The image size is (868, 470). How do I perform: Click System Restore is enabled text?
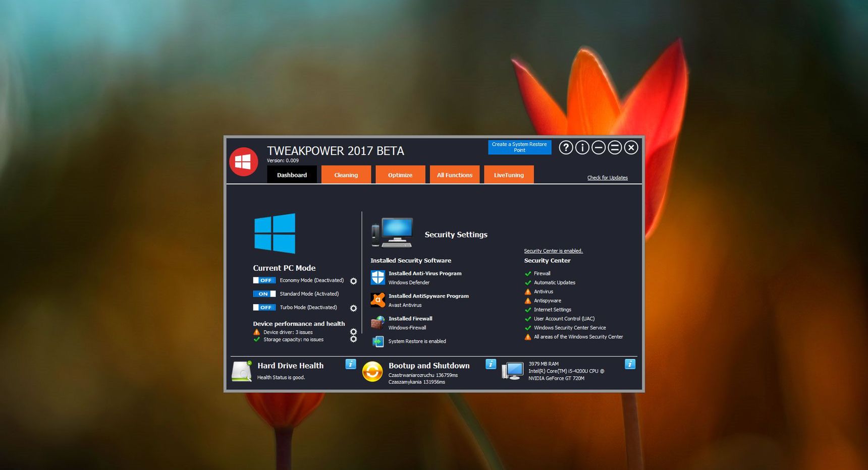point(417,341)
